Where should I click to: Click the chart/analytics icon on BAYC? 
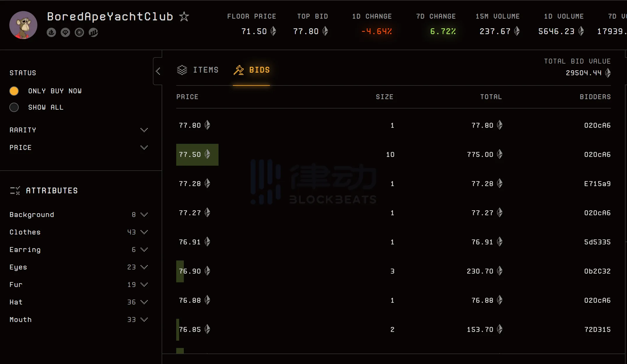coord(94,32)
